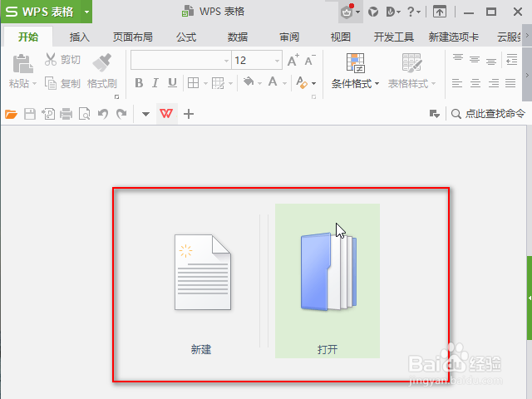
Task: Click the Borders grid icon
Action: 193,83
